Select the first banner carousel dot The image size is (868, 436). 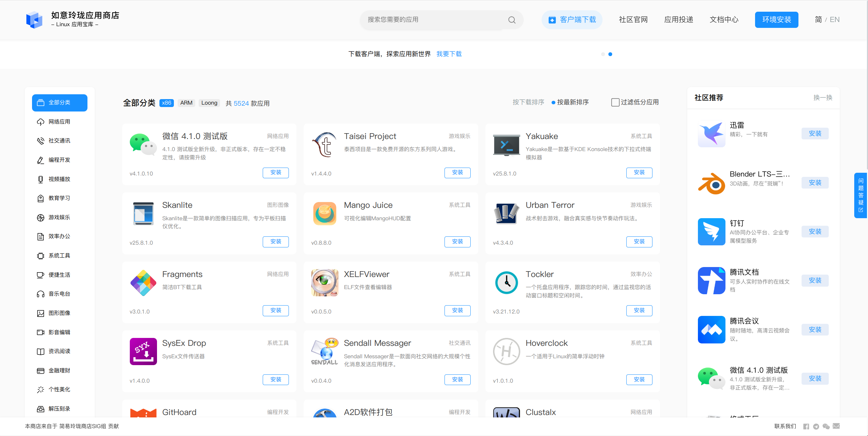pyautogui.click(x=603, y=54)
